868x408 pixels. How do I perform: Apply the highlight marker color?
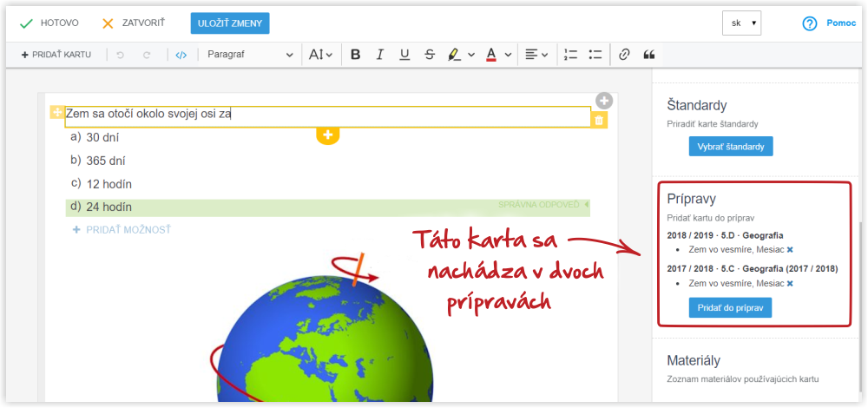[454, 55]
